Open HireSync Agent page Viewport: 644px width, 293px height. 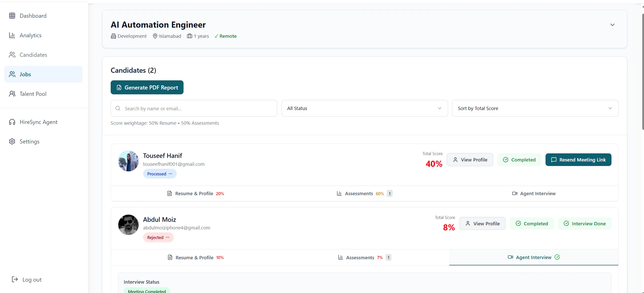pyautogui.click(x=43, y=122)
